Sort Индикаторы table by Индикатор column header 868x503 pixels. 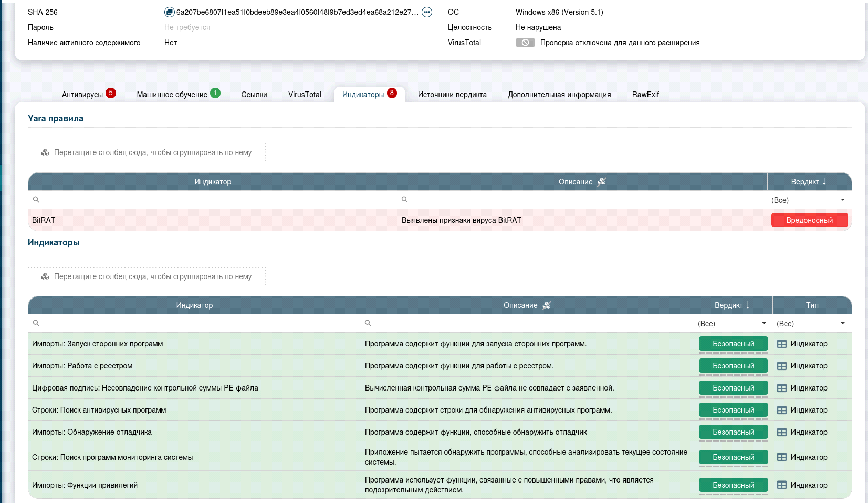[194, 305]
